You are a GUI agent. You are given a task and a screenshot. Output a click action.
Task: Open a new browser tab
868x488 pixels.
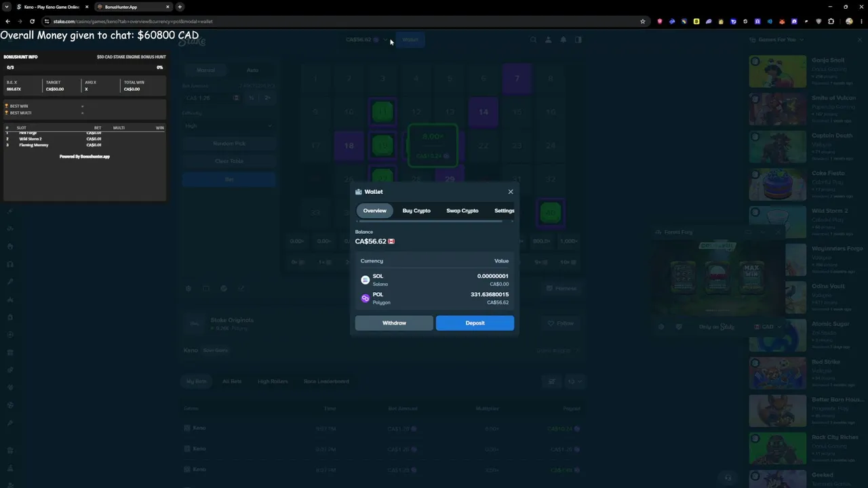coord(180,7)
